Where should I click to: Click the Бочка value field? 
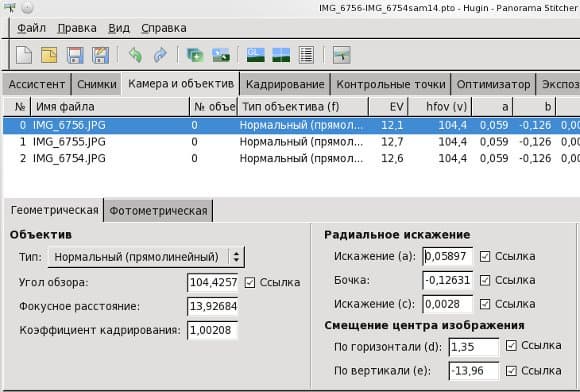click(x=448, y=280)
